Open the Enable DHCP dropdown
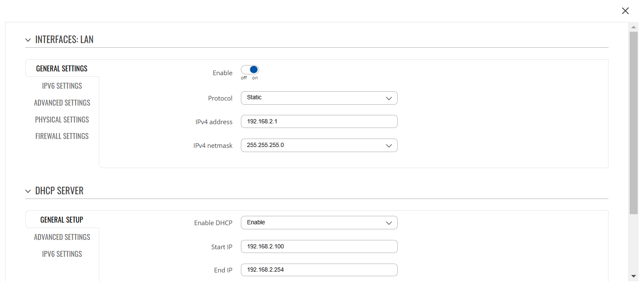This screenshot has width=644, height=283. point(319,223)
